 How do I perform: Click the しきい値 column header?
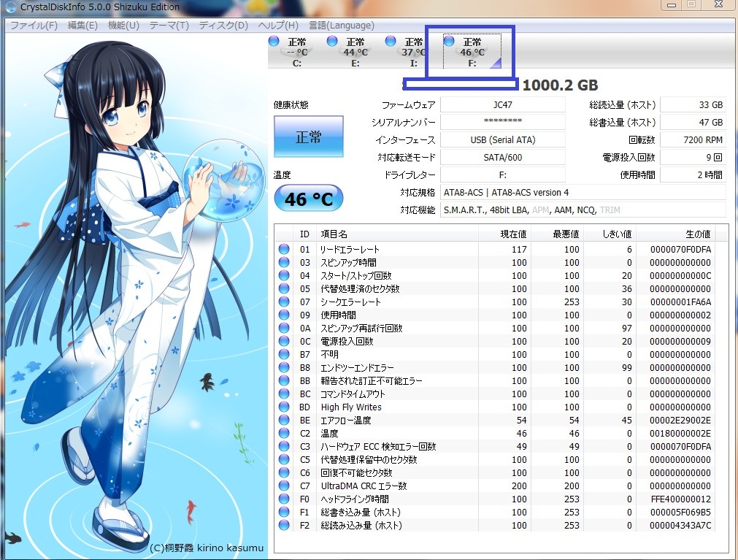pos(610,234)
